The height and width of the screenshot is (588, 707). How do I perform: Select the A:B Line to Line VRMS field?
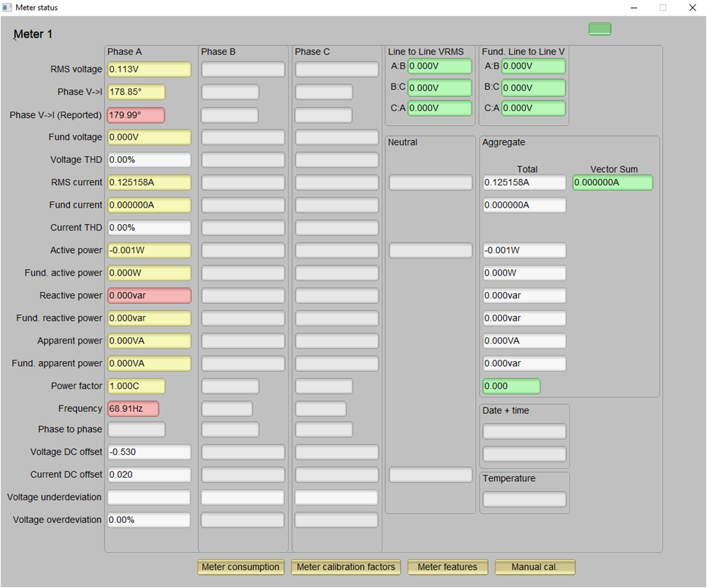coord(439,66)
